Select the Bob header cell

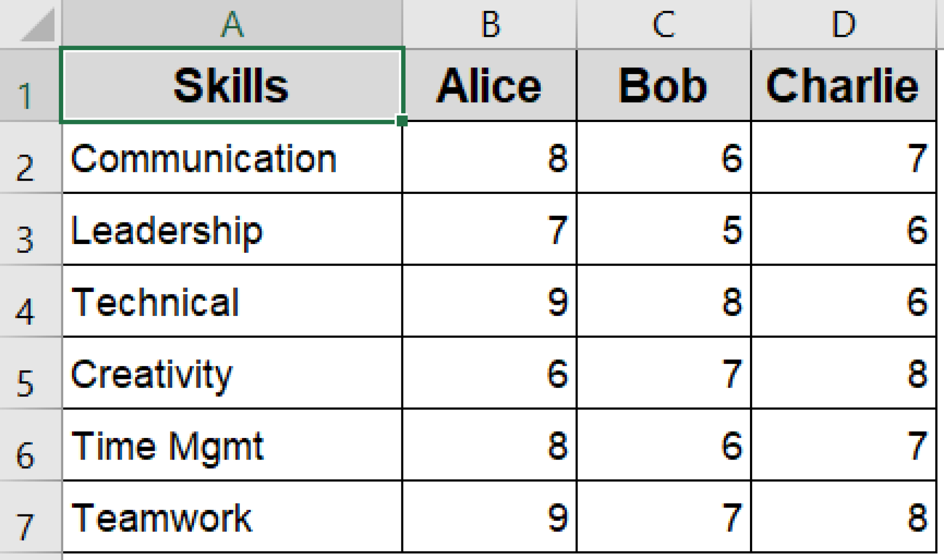pos(661,85)
